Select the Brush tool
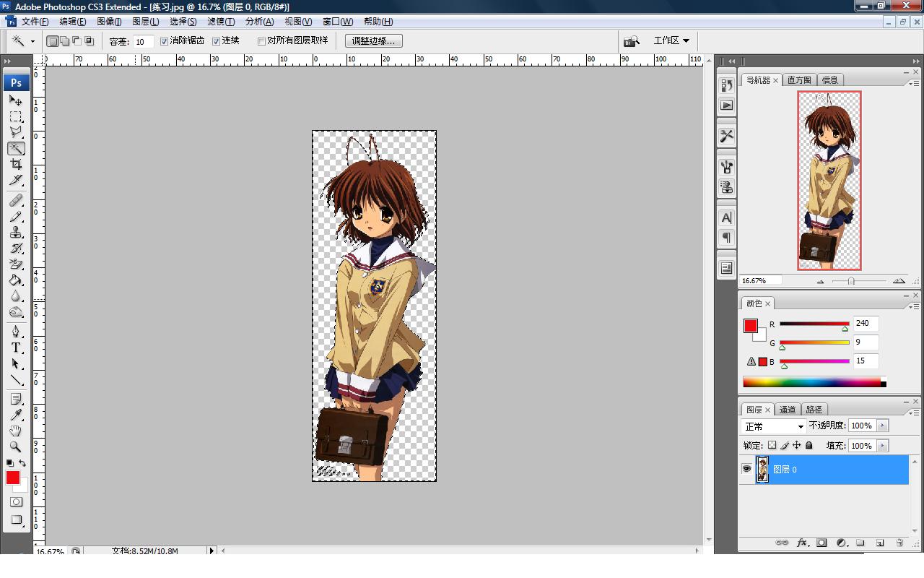The image size is (924, 578). [x=16, y=216]
